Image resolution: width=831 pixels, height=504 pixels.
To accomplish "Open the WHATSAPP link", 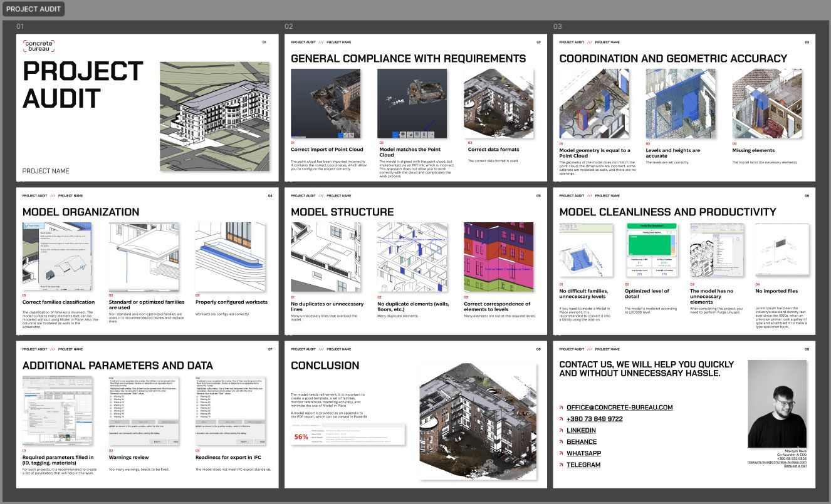I will 583,453.
